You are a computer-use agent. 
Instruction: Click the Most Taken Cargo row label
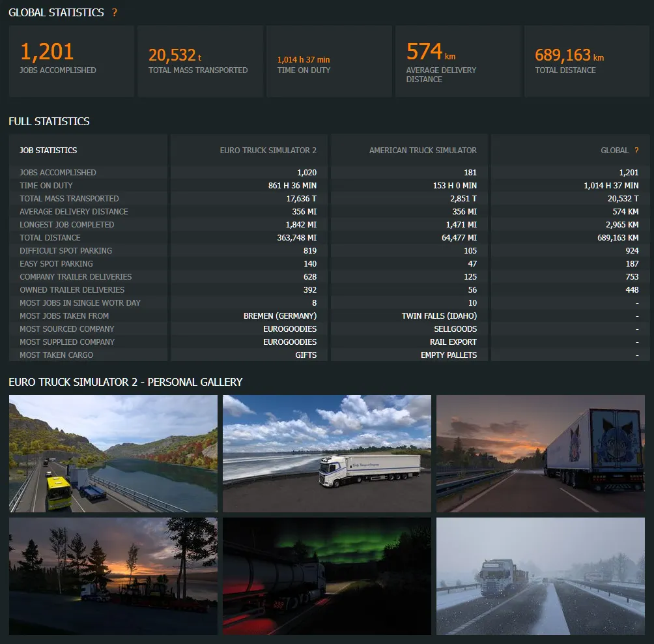point(56,355)
